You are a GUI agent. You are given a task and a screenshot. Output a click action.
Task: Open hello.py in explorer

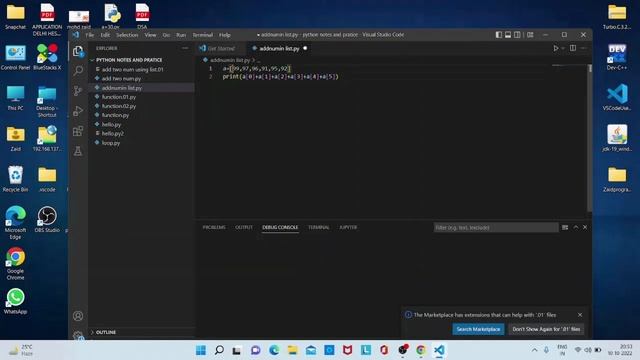tap(111, 124)
